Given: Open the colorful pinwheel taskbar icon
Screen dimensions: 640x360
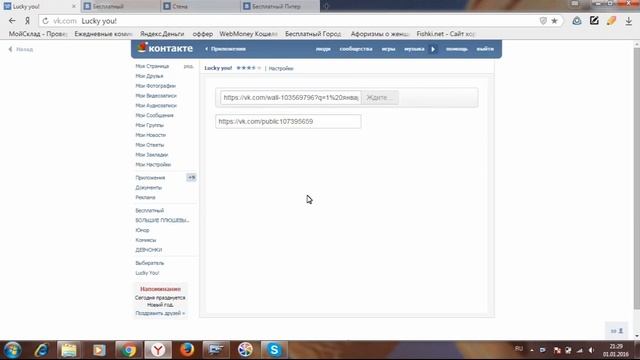Looking at the screenshot, I should tap(245, 350).
